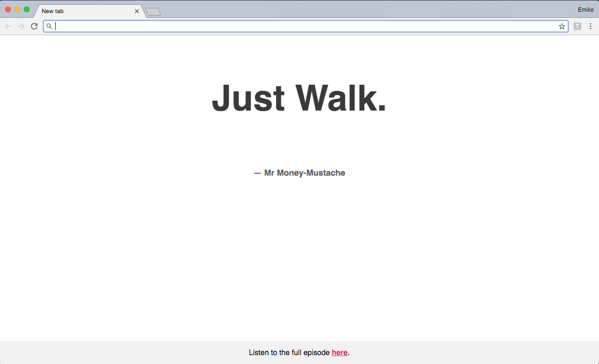Click the Emilio profile button
Screen dimensions: 599x364
point(586,10)
